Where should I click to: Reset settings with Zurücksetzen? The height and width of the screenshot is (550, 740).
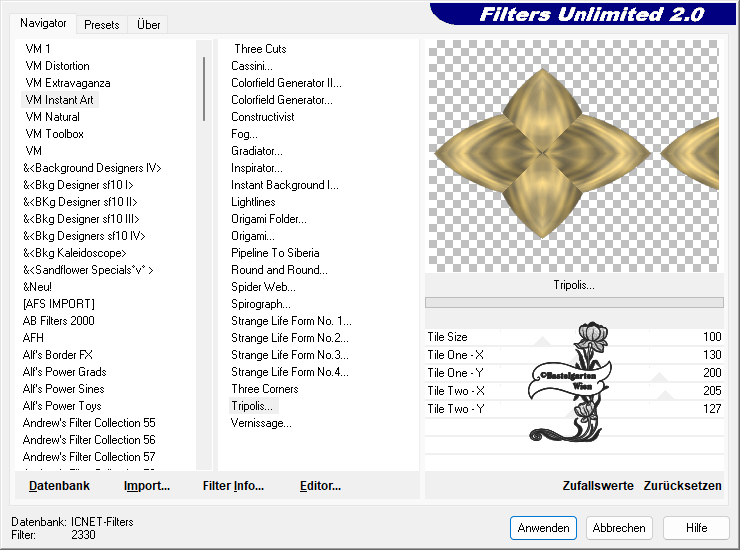(x=682, y=486)
